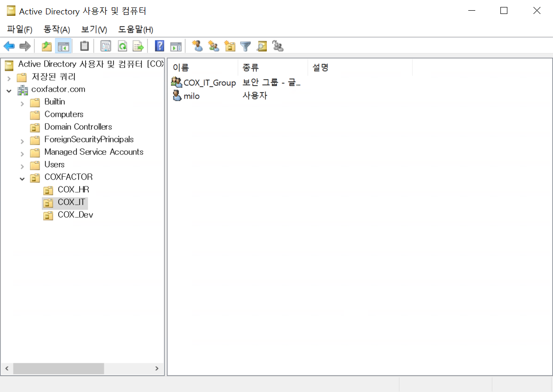
Task: Select ForeignSecurityPrincipals in the tree
Action: click(x=89, y=140)
